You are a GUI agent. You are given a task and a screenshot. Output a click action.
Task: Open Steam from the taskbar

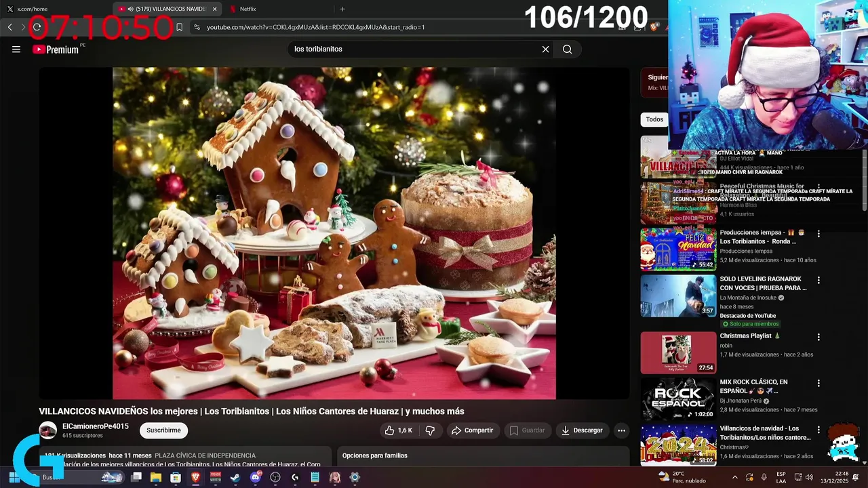coord(235,477)
